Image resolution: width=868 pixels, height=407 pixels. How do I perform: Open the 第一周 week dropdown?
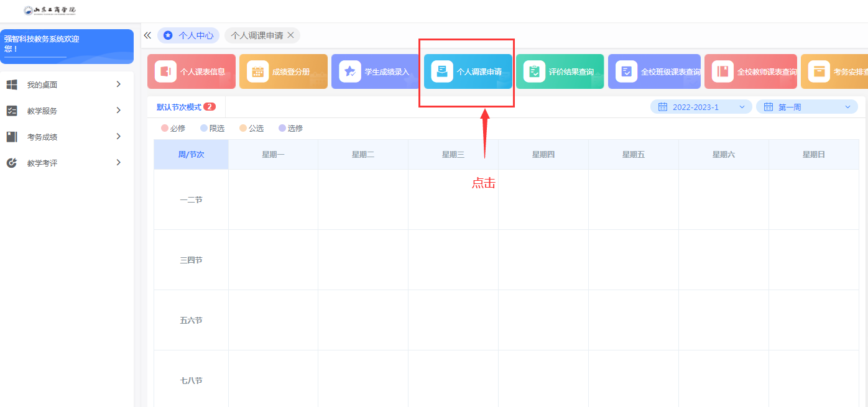[x=806, y=107]
